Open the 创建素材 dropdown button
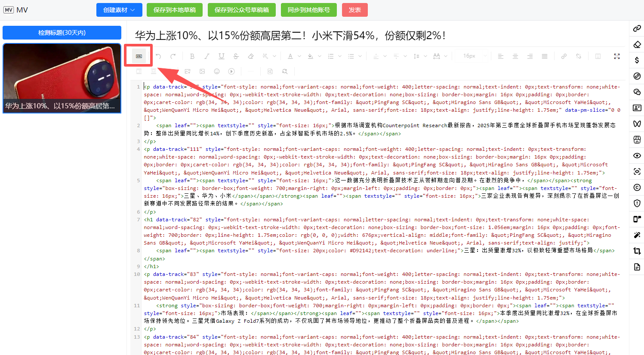This screenshot has height=355, width=644. (119, 10)
